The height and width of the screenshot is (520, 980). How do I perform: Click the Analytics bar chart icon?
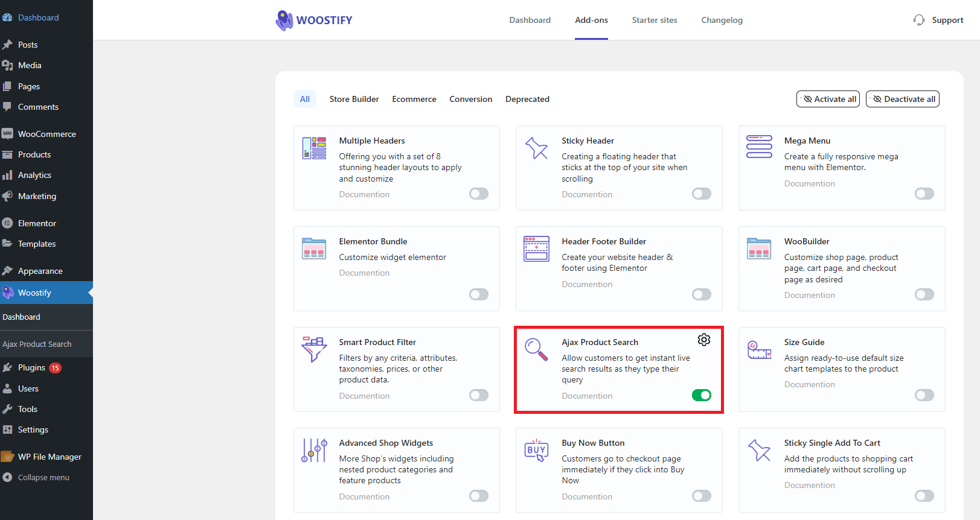[x=7, y=175]
